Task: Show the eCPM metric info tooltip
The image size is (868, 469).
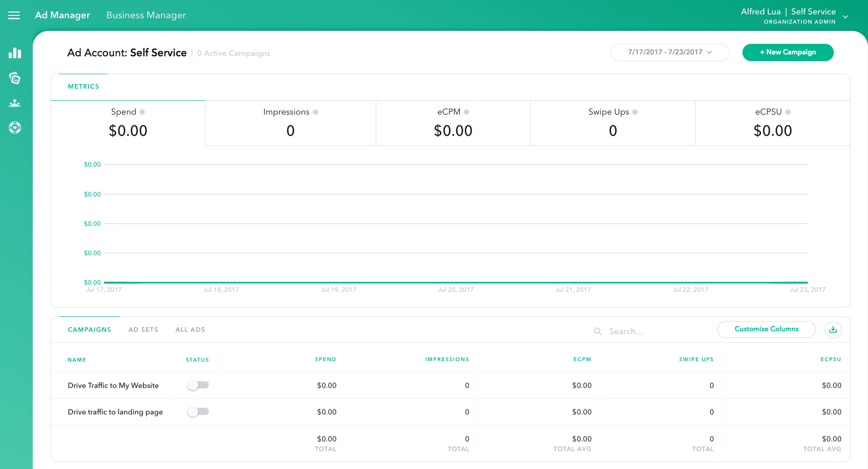Action: coord(467,111)
